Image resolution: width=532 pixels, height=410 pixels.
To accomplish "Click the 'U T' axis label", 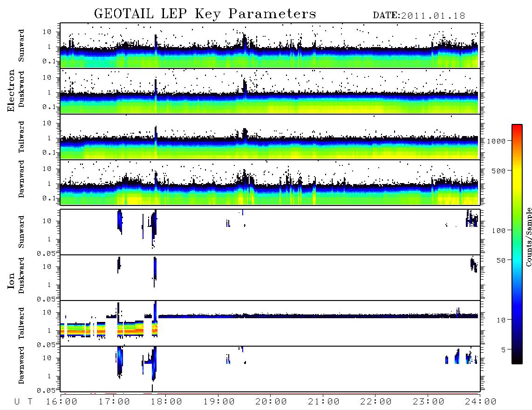I will 24,402.
